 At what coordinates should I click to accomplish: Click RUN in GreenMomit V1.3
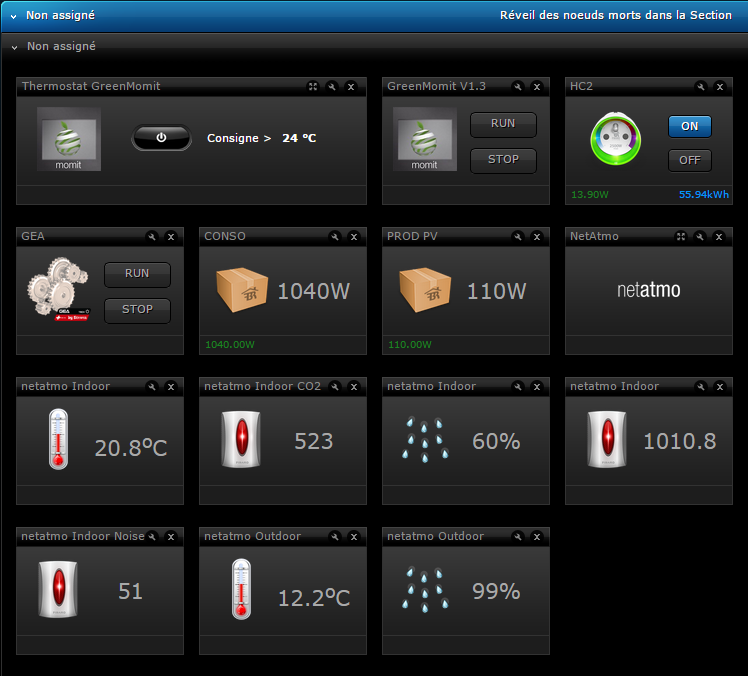(x=503, y=124)
